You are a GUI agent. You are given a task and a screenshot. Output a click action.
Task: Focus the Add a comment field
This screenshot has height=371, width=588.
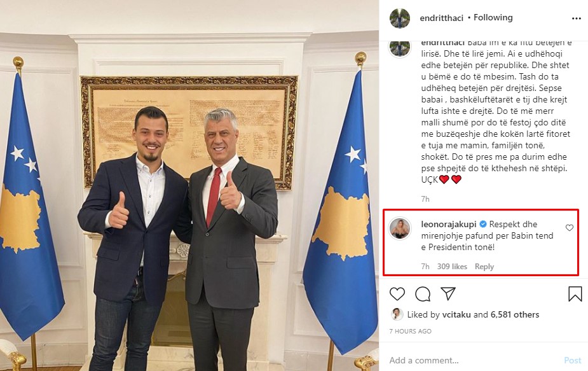473,360
